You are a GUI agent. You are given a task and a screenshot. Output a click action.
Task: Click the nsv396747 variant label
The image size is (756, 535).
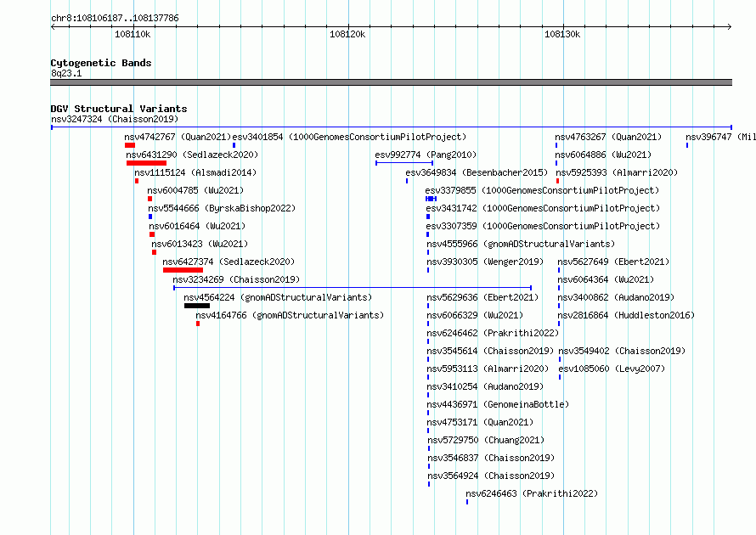point(721,137)
